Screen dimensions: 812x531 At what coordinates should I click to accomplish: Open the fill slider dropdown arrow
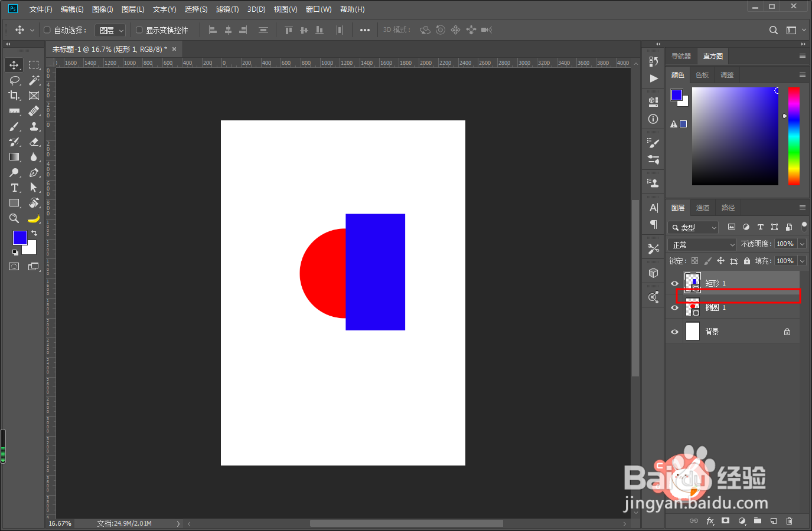(802, 261)
